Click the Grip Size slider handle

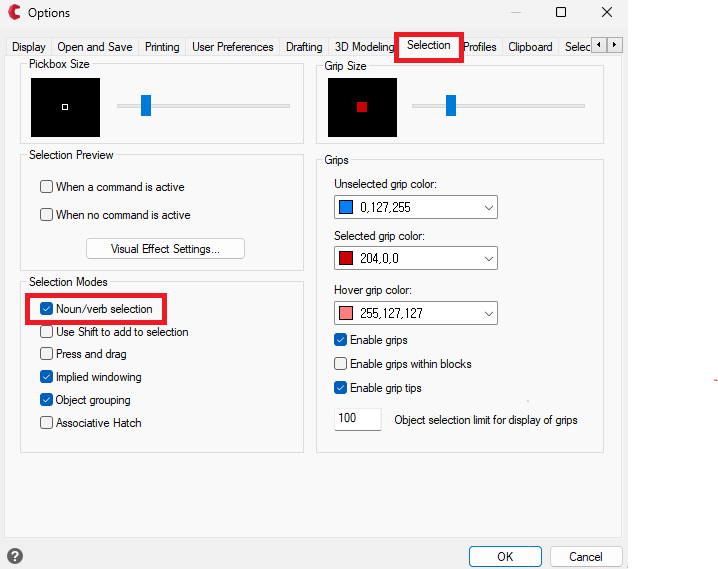point(451,105)
